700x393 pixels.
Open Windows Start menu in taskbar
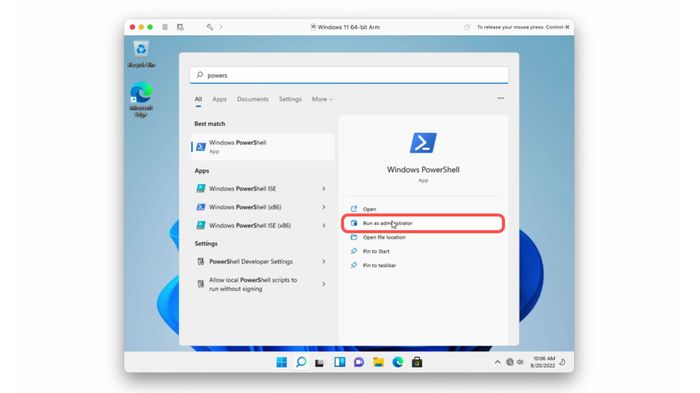click(x=282, y=362)
